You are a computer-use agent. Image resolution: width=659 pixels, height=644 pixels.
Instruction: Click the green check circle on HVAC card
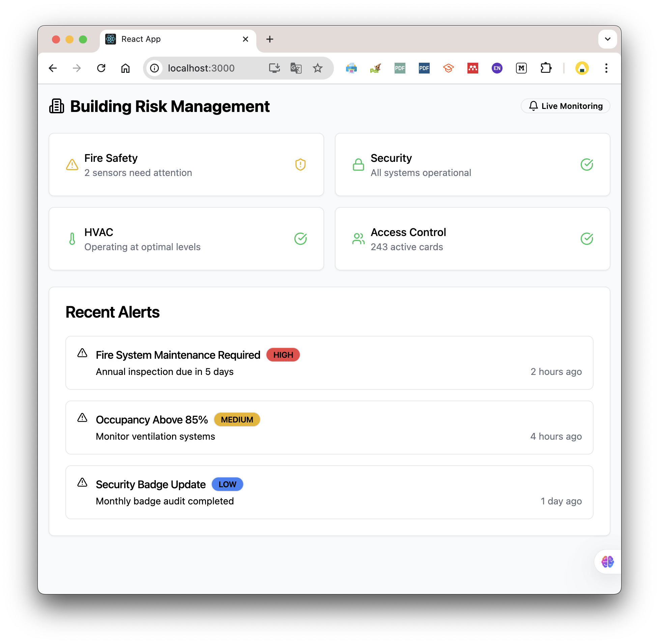(300, 239)
